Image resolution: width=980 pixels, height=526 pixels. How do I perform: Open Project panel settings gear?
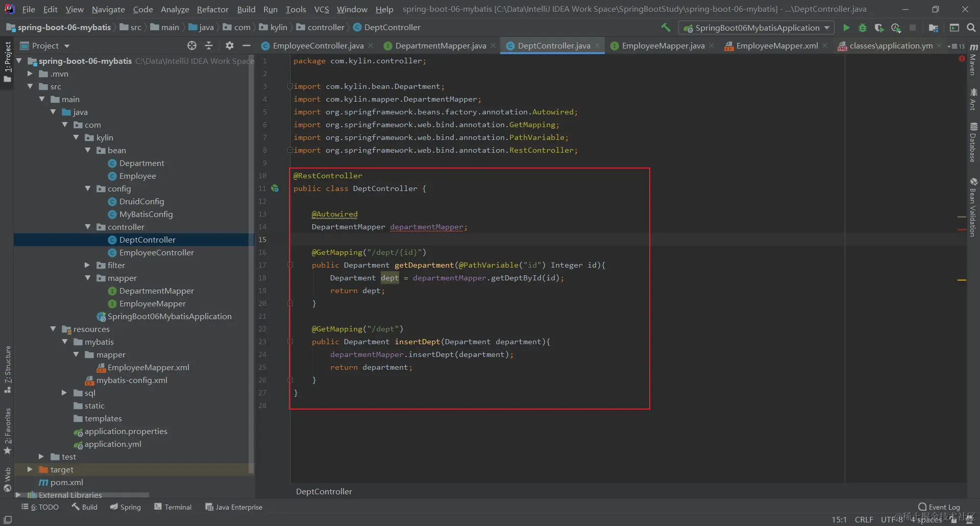pos(230,45)
